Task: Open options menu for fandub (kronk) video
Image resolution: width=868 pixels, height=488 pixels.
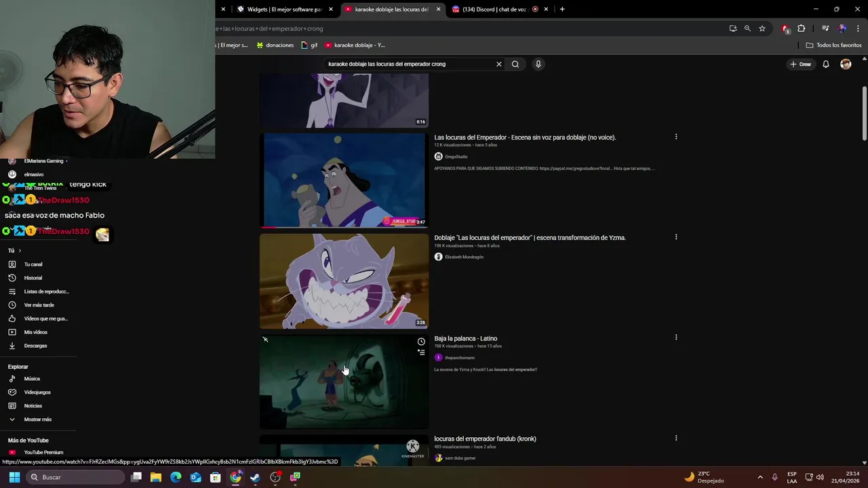Action: pyautogui.click(x=676, y=438)
